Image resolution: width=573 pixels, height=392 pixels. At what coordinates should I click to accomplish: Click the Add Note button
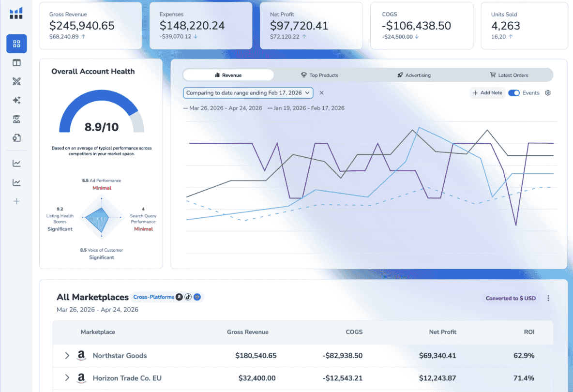487,93
